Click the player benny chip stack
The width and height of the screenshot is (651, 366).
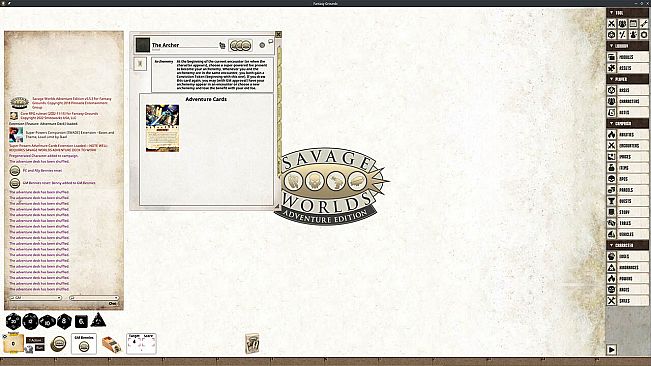coord(58,344)
